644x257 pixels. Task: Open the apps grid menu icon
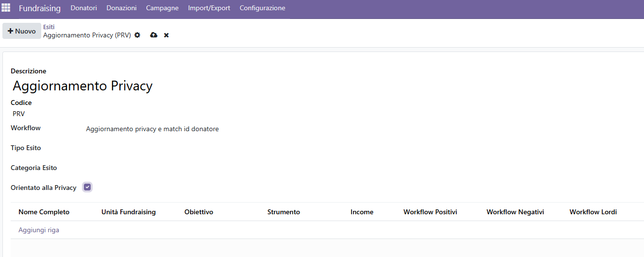(6, 8)
